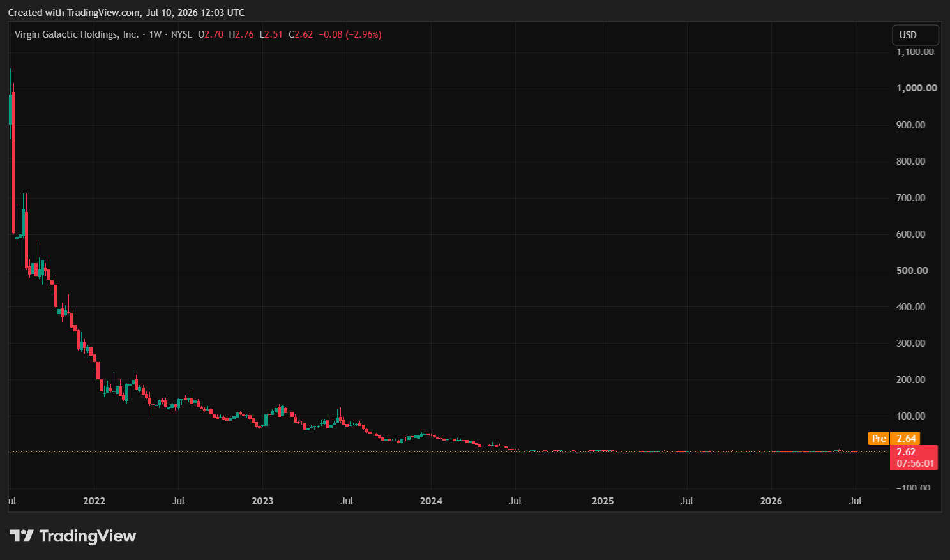This screenshot has width=950, height=560.
Task: Click the high price H2.76 value
Action: pyautogui.click(x=241, y=34)
